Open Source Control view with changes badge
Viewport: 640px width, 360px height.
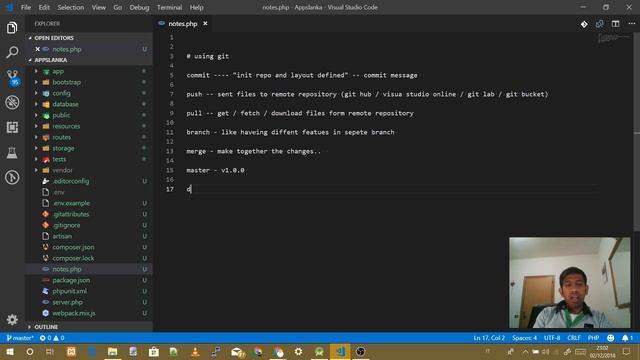[12, 77]
